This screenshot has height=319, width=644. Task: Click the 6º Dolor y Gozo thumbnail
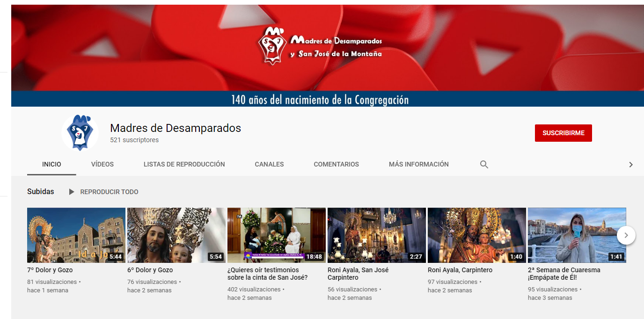click(x=176, y=235)
